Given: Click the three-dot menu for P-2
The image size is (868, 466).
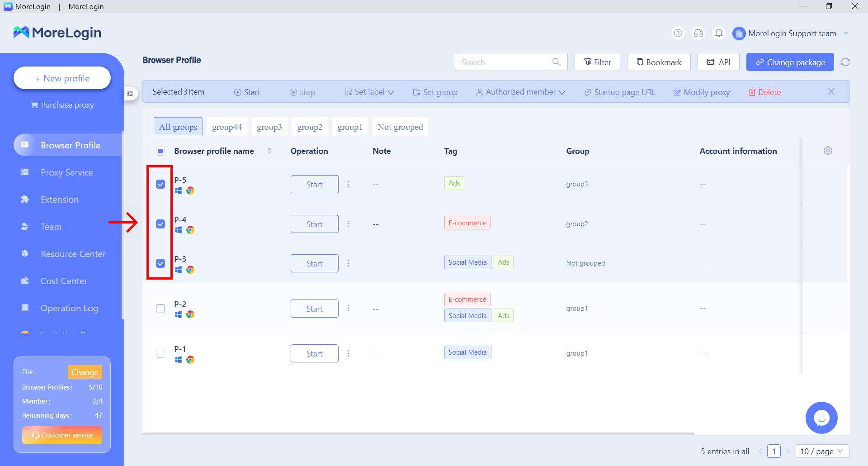Looking at the screenshot, I should [x=348, y=309].
